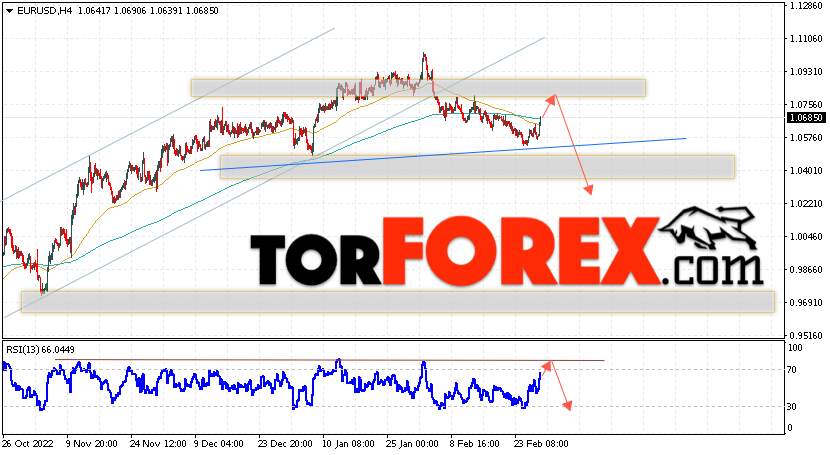Select the upper gray resistance zone rectangle
This screenshot has width=830, height=455.
[x=418, y=88]
